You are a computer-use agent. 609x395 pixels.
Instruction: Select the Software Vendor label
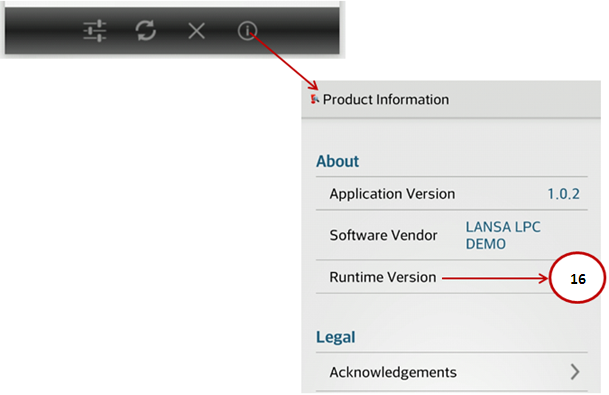click(x=383, y=235)
